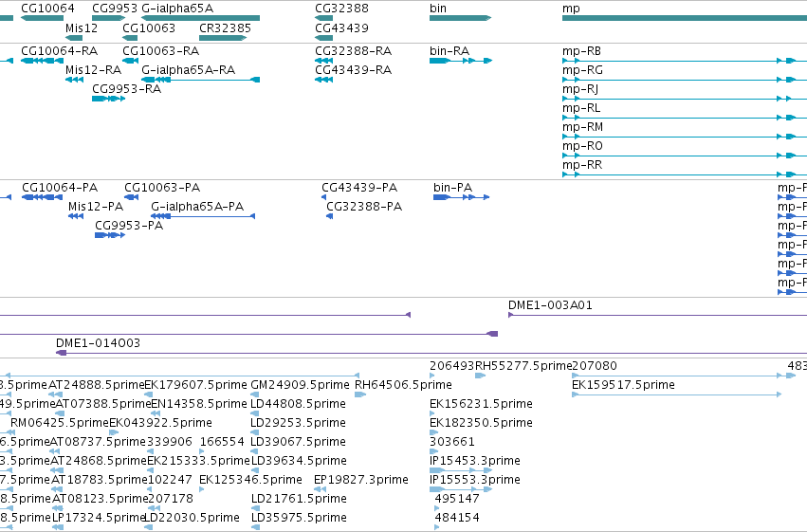This screenshot has width=807, height=532.
Task: Select the bin-RA transcript label
Action: (449, 51)
